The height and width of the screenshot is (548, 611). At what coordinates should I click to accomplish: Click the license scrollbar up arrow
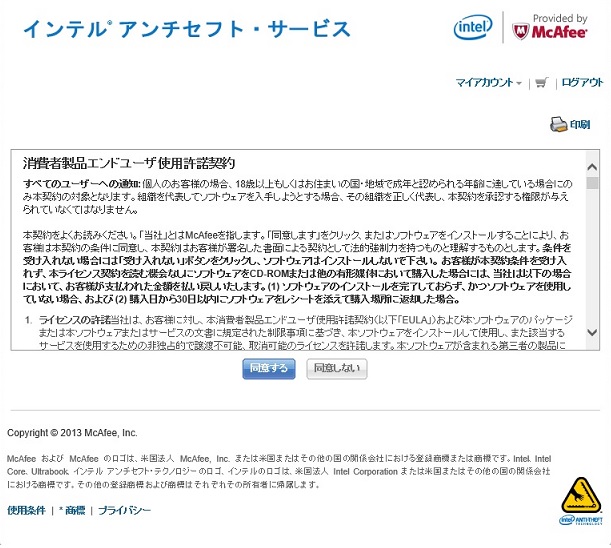592,167
